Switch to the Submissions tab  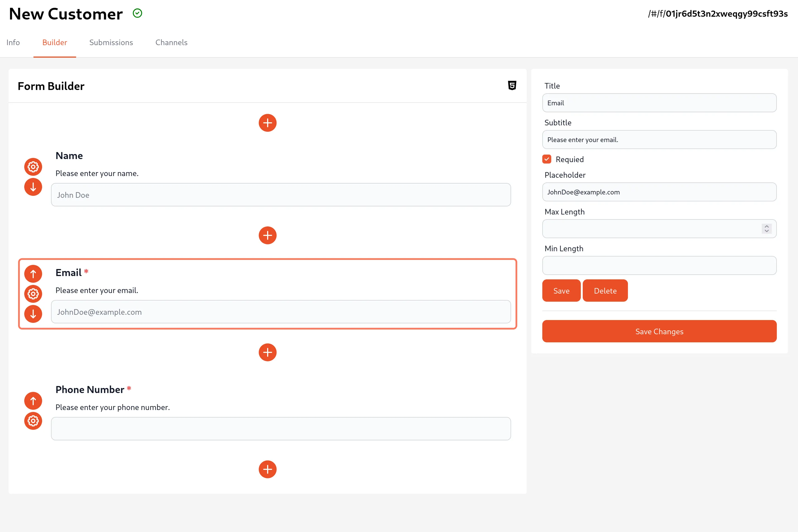tap(111, 42)
